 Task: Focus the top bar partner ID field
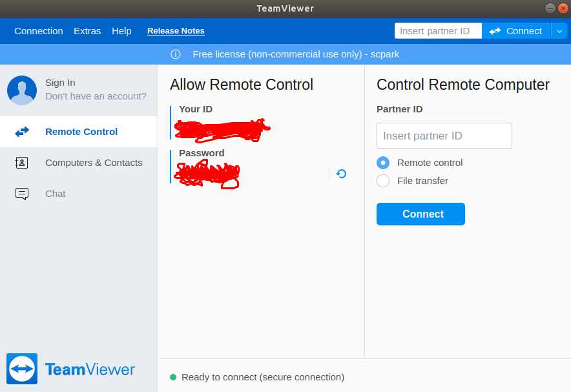pyautogui.click(x=438, y=31)
